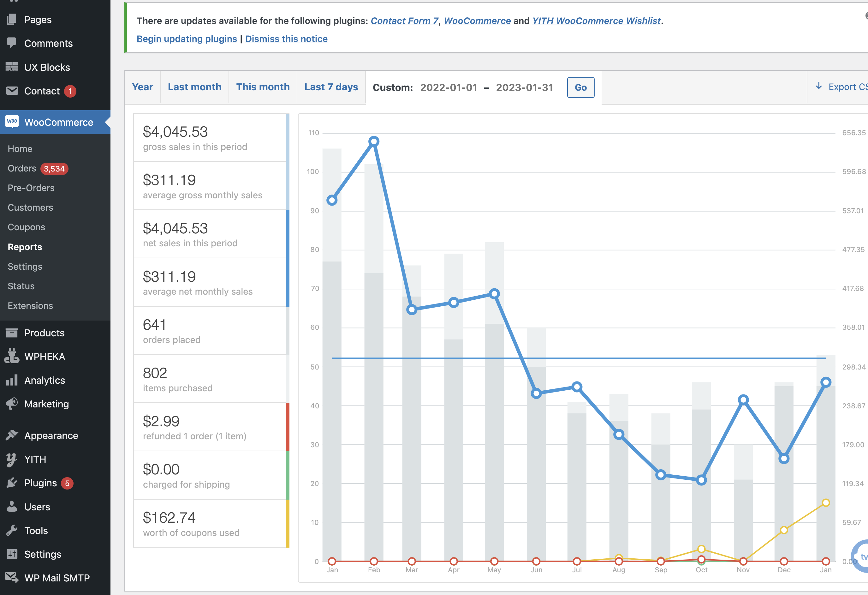Screen dimensions: 868x595
Task: Click the Plugins plug icon
Action: [12, 483]
